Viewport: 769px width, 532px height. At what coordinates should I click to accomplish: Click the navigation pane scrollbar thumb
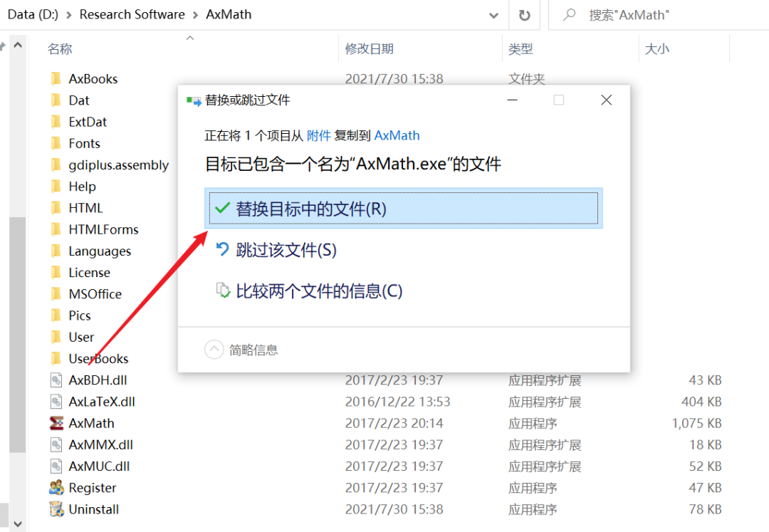click(x=18, y=335)
